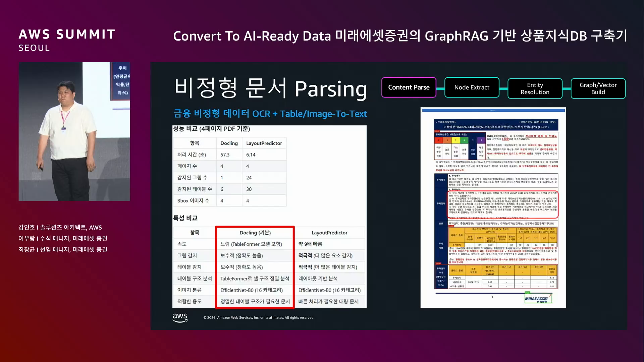
Task: Click 'LayoutPredictor' header in performance table
Action: coord(264,143)
